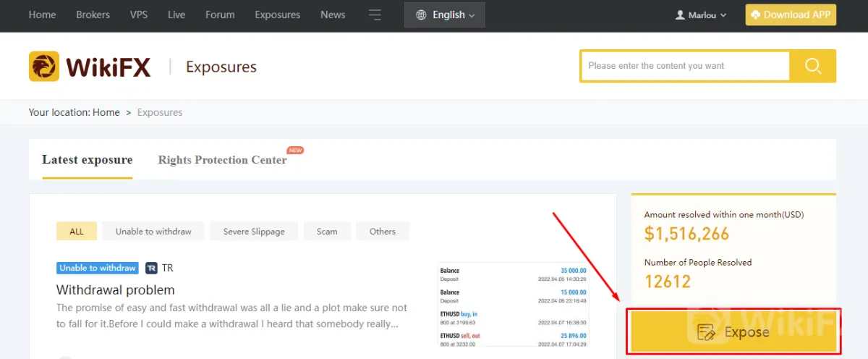This screenshot has width=868, height=359.
Task: Open the Withdrawal problem post title
Action: click(116, 290)
